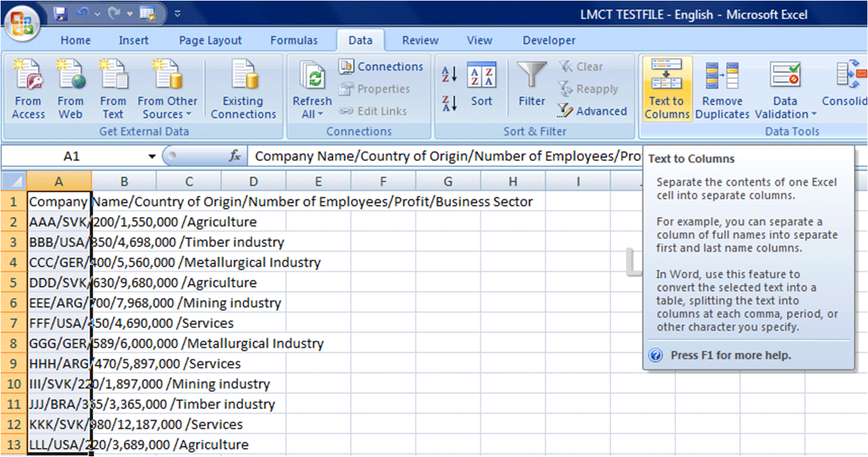The height and width of the screenshot is (457, 868).
Task: Open the Office button menu
Action: [x=22, y=23]
